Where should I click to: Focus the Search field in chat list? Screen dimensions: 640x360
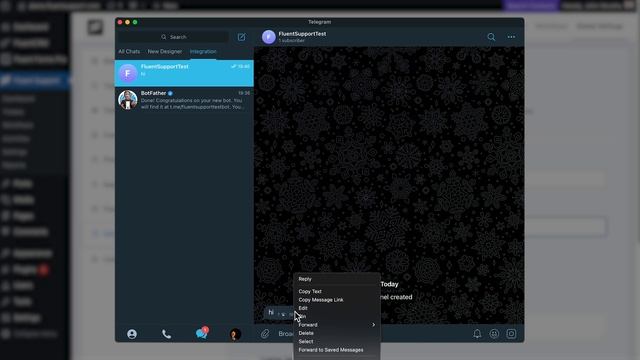173,37
